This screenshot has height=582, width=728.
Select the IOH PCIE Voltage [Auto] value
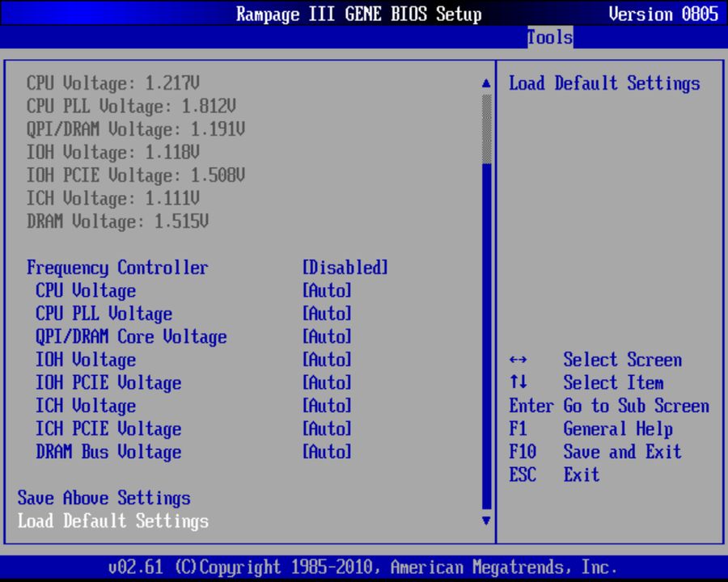(x=327, y=383)
